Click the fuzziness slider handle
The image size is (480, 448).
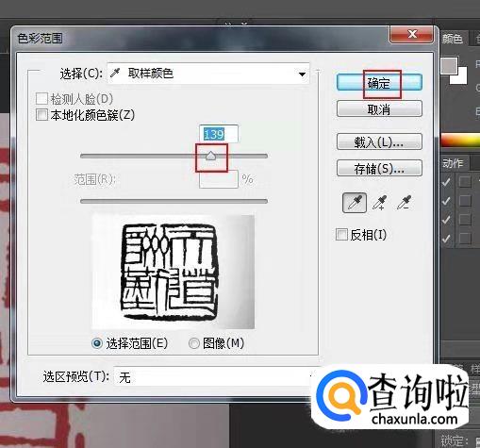coord(211,156)
